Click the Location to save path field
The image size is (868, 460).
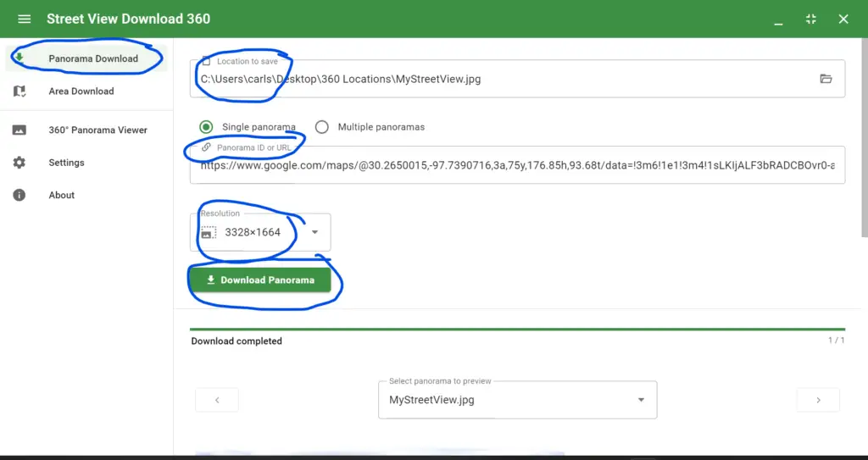click(x=518, y=79)
